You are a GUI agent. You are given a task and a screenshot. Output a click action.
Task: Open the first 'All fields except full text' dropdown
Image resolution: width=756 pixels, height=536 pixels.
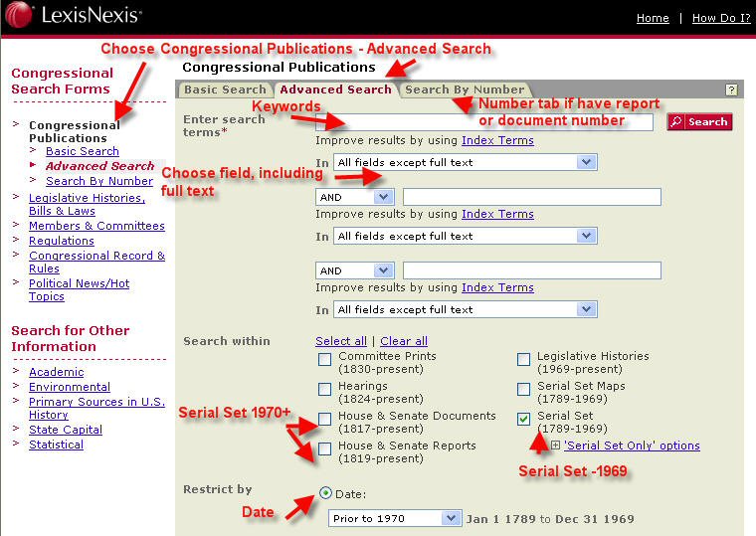click(x=465, y=162)
